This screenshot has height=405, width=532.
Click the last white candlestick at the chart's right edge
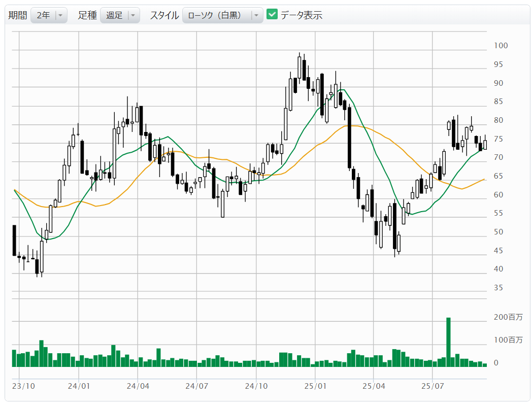[485, 145]
